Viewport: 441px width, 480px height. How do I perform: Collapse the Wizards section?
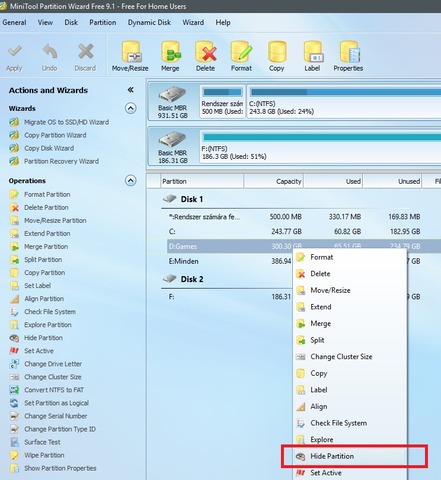(130, 108)
